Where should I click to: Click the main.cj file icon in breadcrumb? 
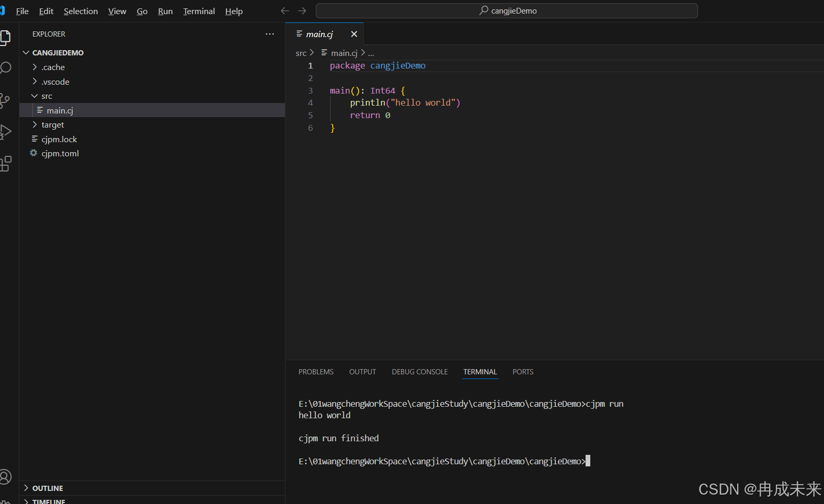pyautogui.click(x=324, y=53)
